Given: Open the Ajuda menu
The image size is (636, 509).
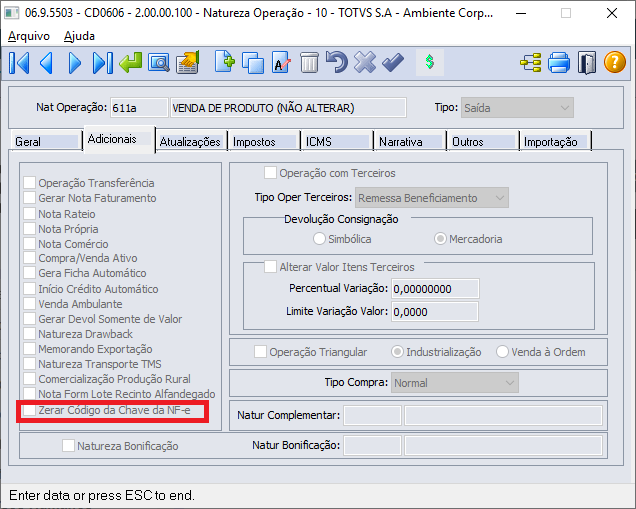Looking at the screenshot, I should click(x=79, y=36).
